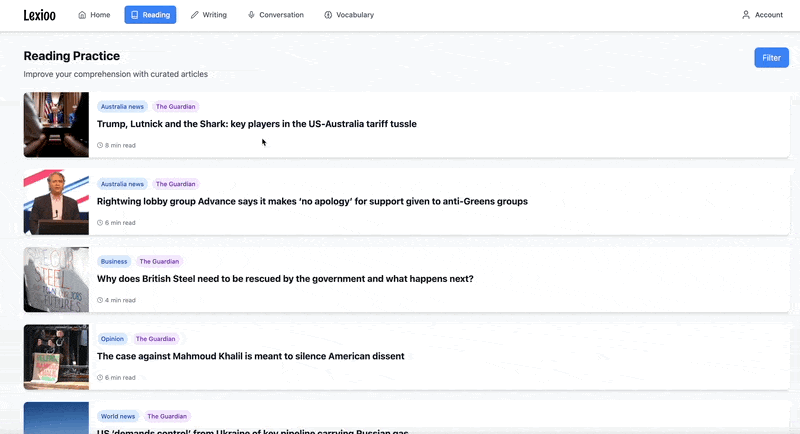The height and width of the screenshot is (434, 800).
Task: Click clock icon on Advance article
Action: (100, 223)
